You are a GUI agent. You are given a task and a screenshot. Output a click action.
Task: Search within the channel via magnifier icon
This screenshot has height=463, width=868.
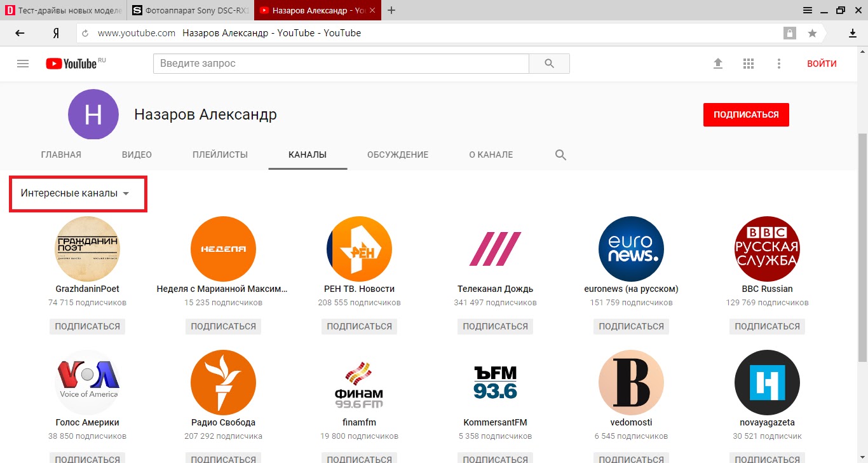coord(560,155)
